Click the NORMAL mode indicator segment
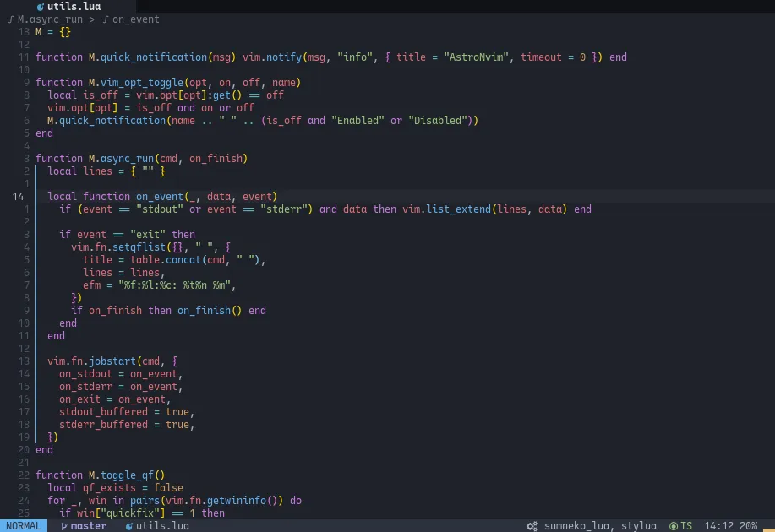This screenshot has width=775, height=532. point(22,525)
